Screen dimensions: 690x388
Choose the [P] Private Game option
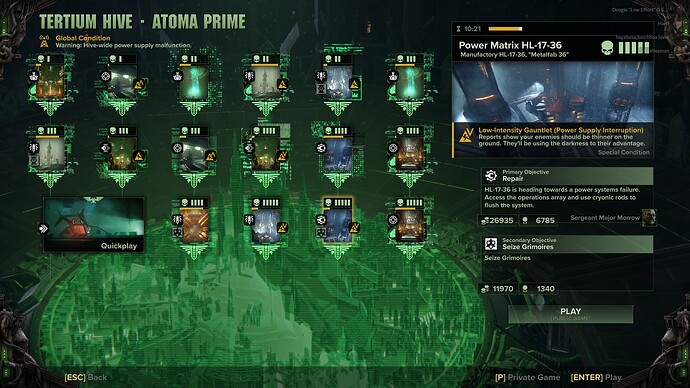528,377
